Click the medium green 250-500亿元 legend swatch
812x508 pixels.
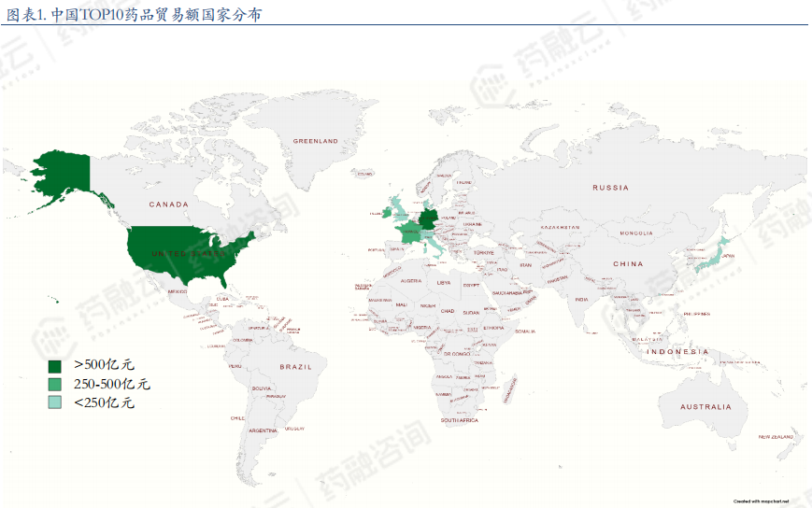click(x=54, y=385)
